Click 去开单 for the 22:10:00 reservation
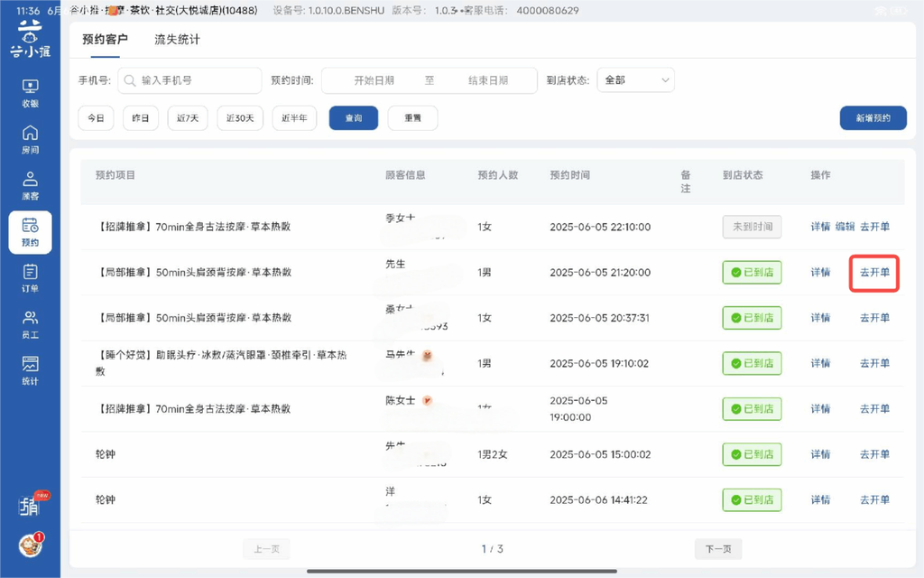This screenshot has height=578, width=924. click(x=874, y=227)
